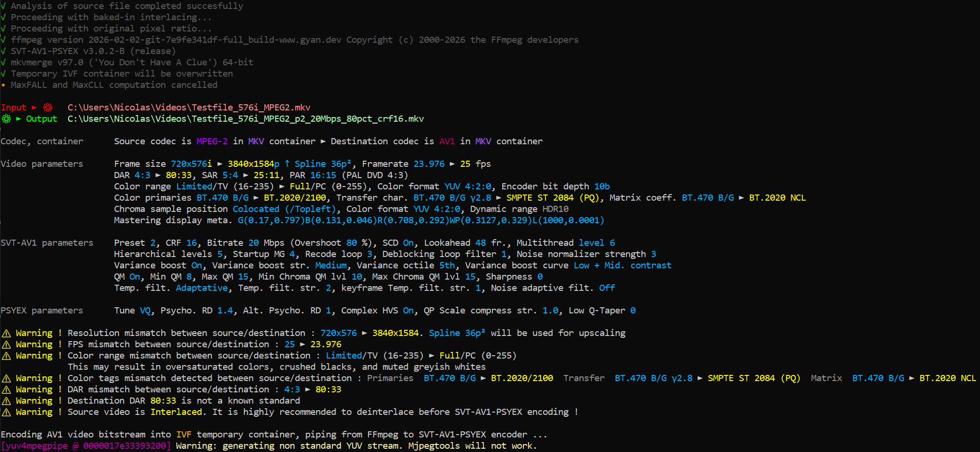Click the SVT-AV1 parameters section label
This screenshot has width=980, height=452.
(47, 243)
